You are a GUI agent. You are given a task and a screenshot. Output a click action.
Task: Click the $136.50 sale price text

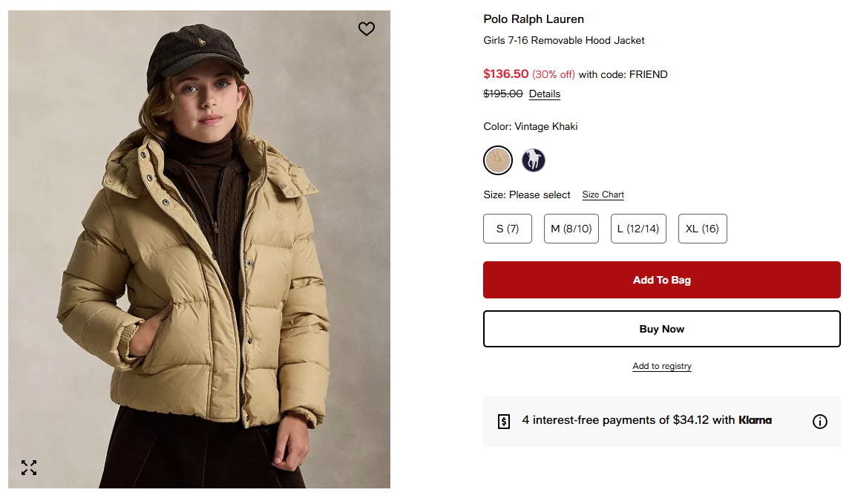[505, 74]
